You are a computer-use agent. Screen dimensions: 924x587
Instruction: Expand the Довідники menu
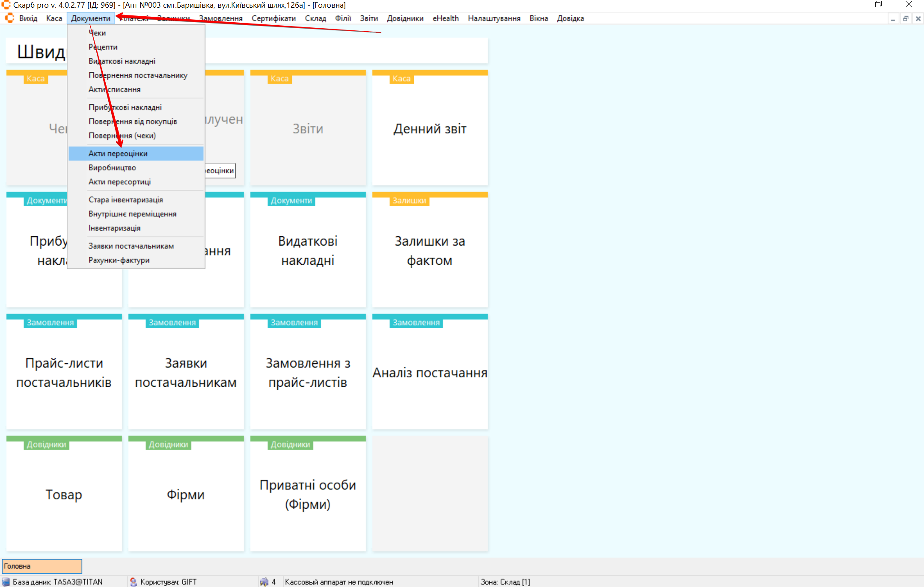pos(405,18)
